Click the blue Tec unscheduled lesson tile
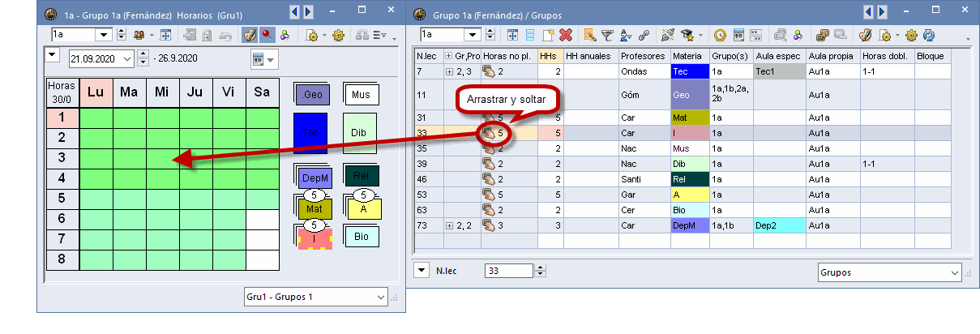The height and width of the screenshot is (334, 980). coord(310,132)
